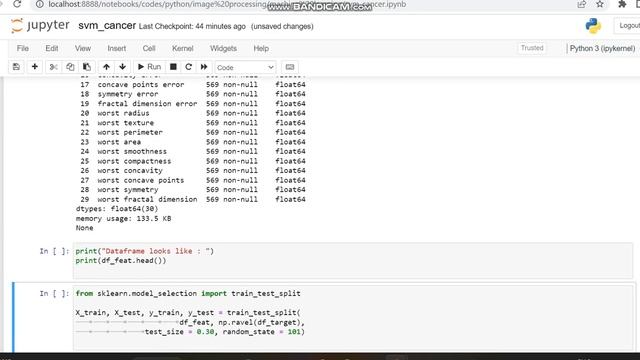
Task: Click the Jupyter logo
Action: (40, 25)
